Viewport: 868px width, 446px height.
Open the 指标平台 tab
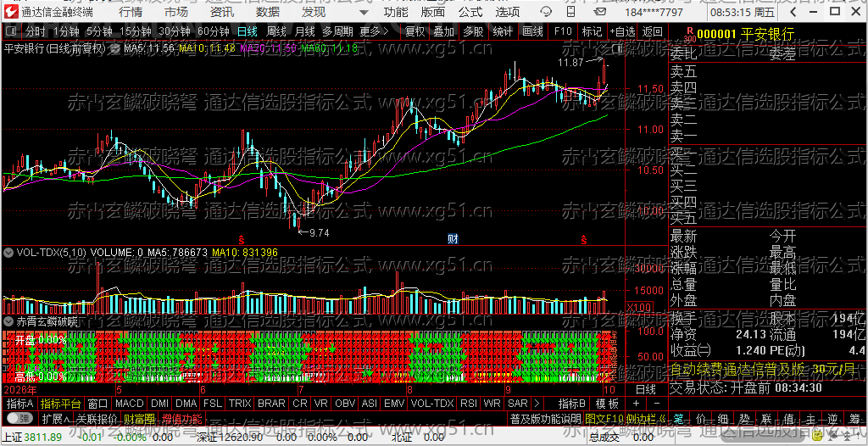61,404
